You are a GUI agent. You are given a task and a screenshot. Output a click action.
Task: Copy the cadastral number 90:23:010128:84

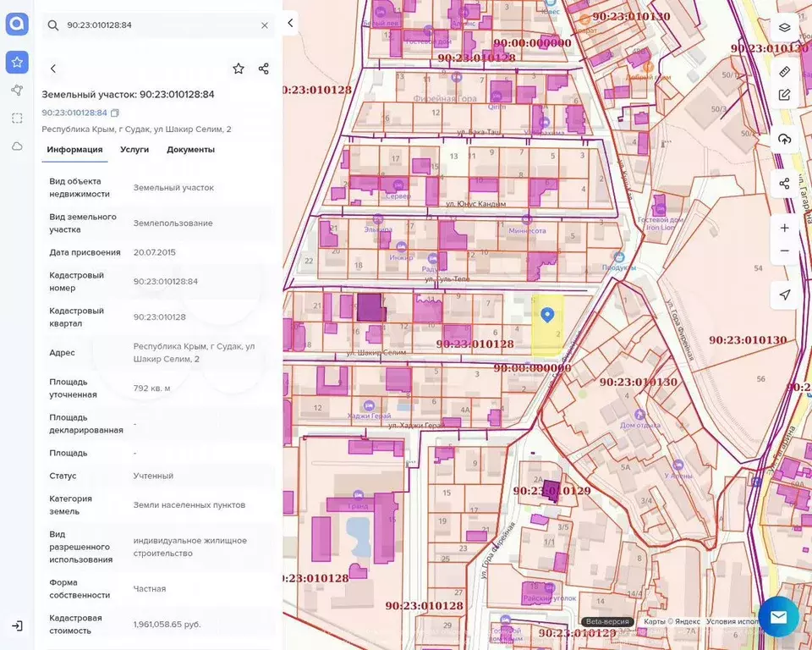pyautogui.click(x=115, y=113)
